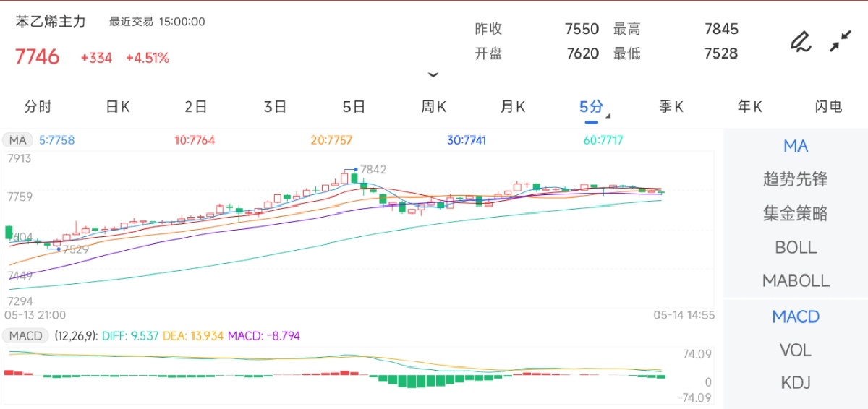The height and width of the screenshot is (409, 868).
Task: Click the 最低 value 7528
Action: (x=721, y=53)
